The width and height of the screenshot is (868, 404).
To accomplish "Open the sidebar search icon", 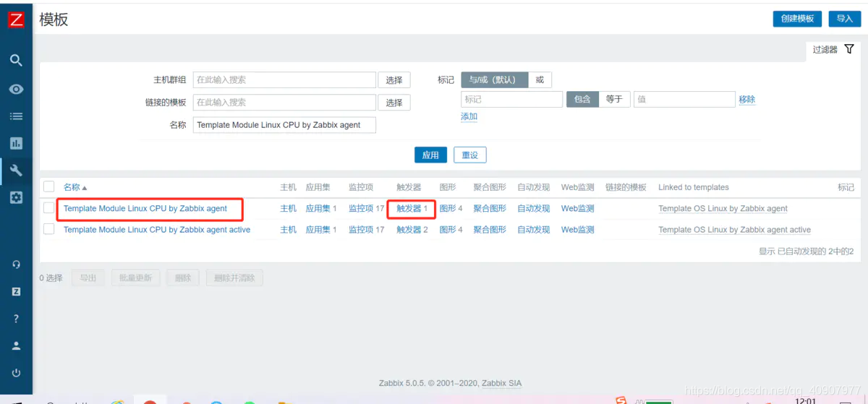I will pos(16,61).
